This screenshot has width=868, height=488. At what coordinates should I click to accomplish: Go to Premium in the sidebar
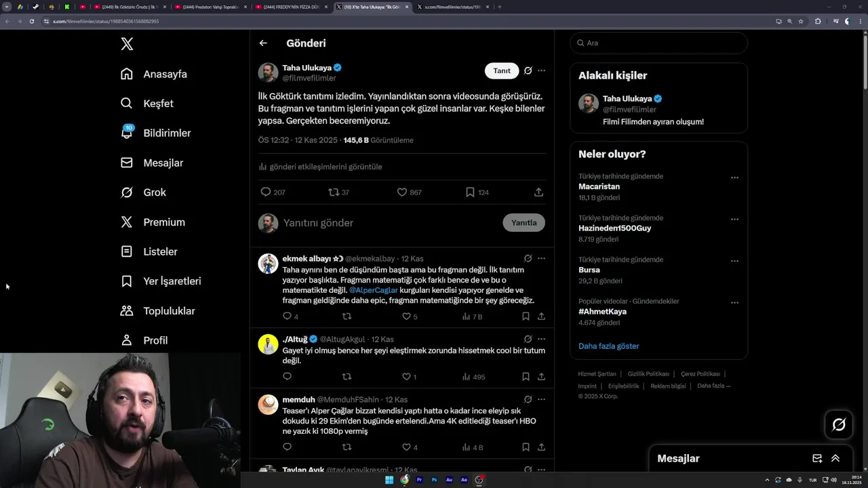point(153,222)
